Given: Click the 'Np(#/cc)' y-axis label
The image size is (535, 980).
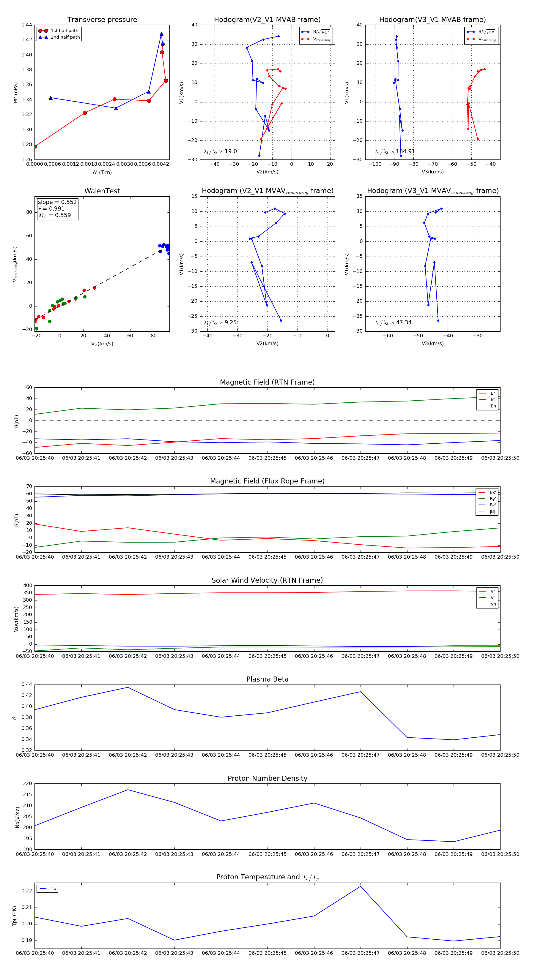Looking at the screenshot, I should tap(17, 817).
